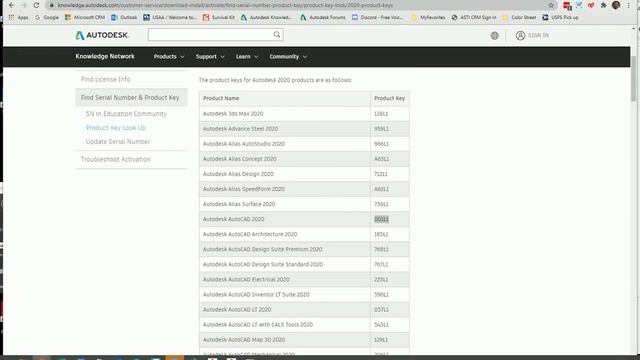Screen dimensions: 640x360
Task: Expand the Learn menu
Action: 247,57
